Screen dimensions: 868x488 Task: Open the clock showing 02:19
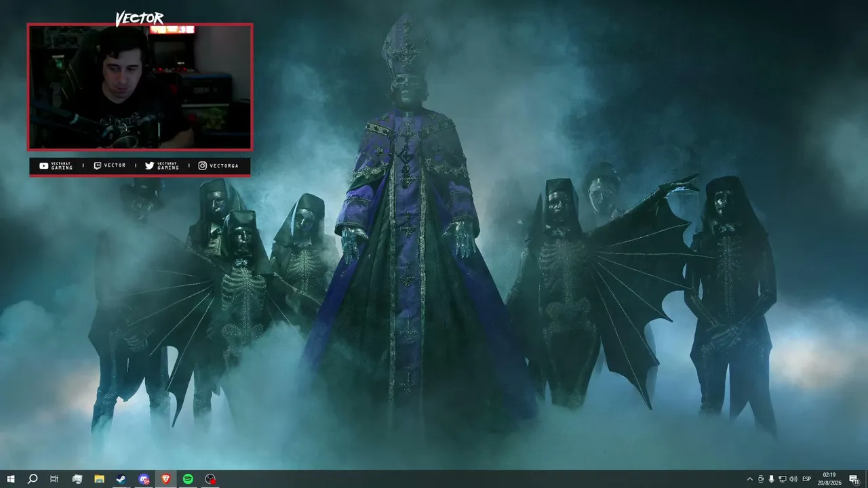pyautogui.click(x=829, y=479)
